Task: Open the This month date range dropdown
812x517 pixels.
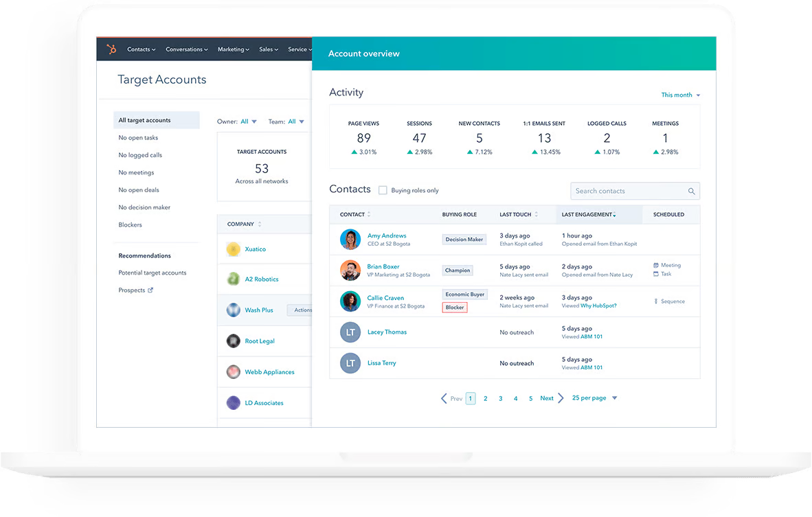Action: pos(680,95)
